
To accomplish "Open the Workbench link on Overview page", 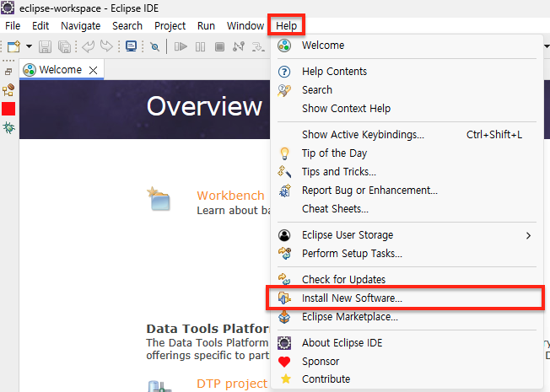I will (x=230, y=196).
